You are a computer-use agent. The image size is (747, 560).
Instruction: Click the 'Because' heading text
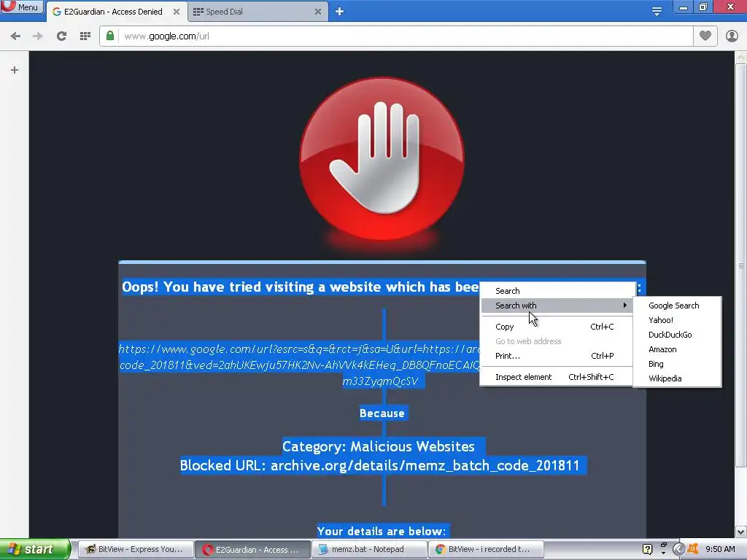[382, 413]
